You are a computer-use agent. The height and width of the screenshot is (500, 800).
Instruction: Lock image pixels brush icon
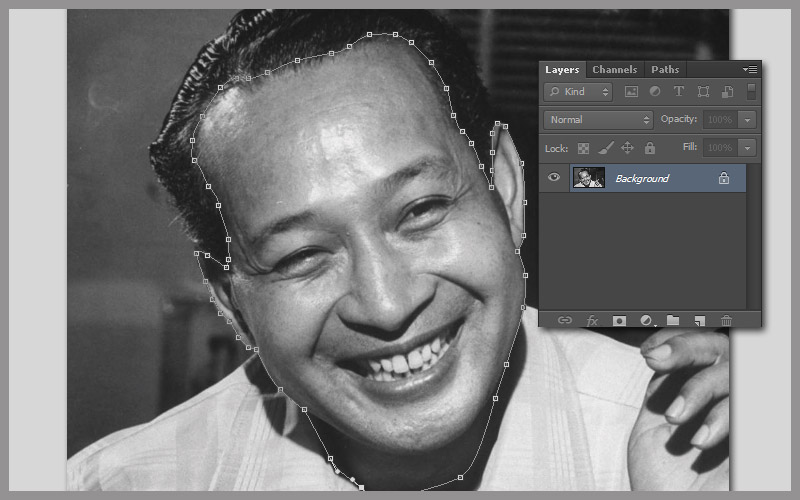tap(606, 148)
